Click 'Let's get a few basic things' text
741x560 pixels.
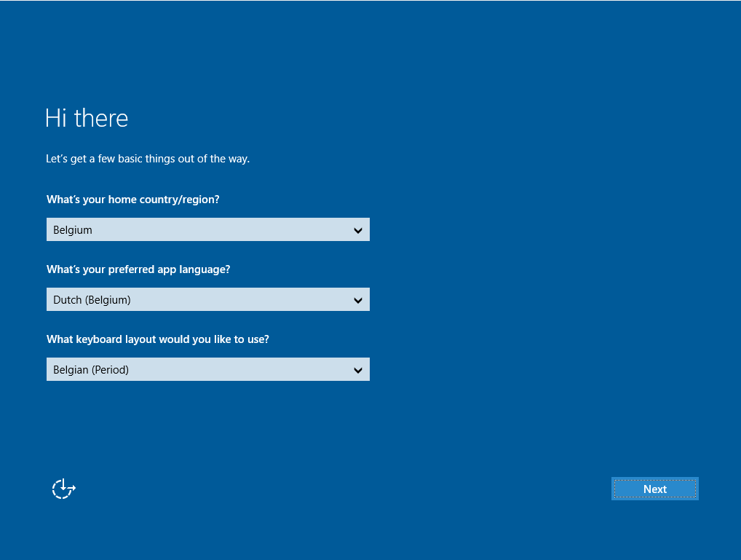click(148, 159)
